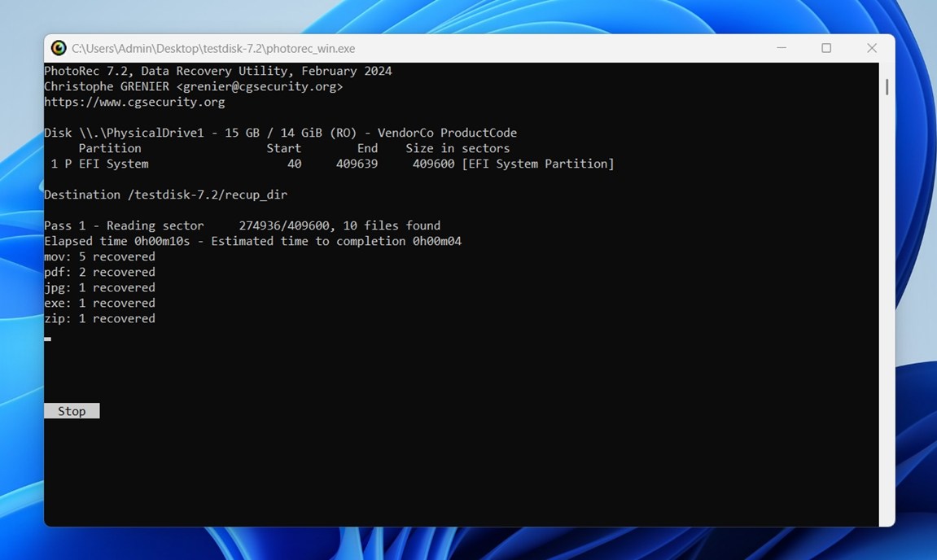Click the https://www.cgsecurity.org URL text

[134, 103]
